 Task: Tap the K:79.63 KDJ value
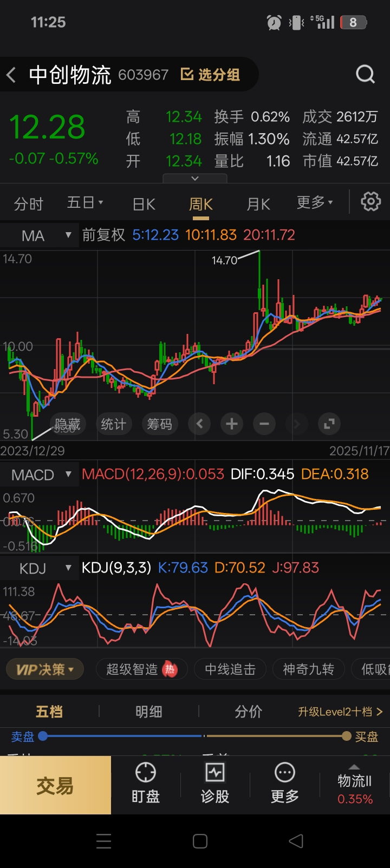(183, 568)
